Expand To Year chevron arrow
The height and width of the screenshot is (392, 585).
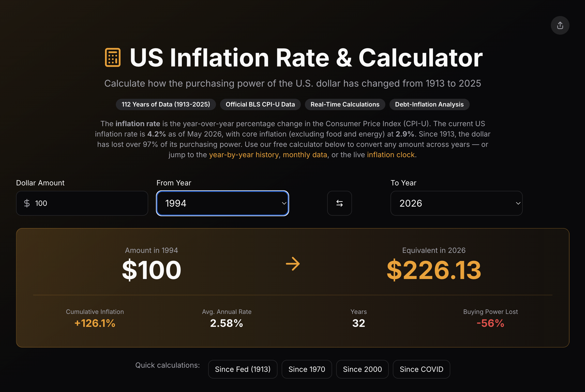coord(518,203)
